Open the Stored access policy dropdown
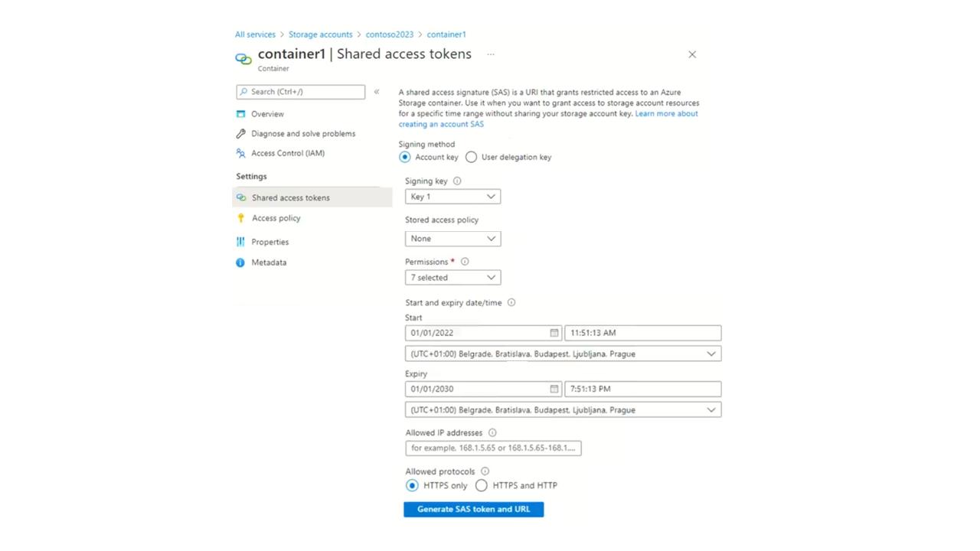The height and width of the screenshot is (551, 980). click(x=453, y=239)
